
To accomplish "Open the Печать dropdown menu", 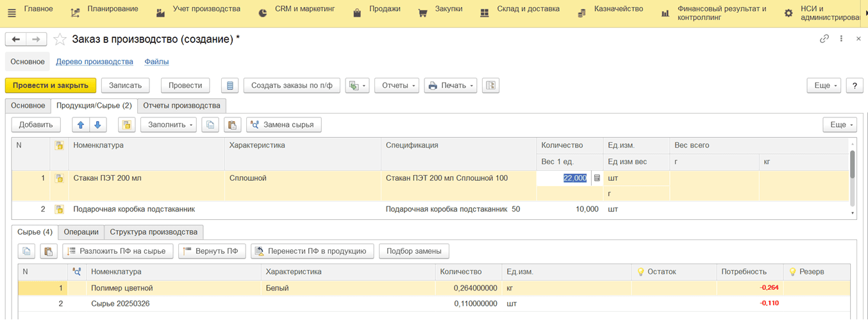I will pos(451,85).
